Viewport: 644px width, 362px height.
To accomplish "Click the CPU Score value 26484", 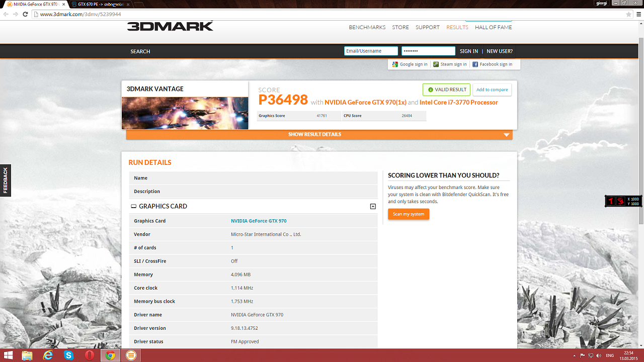I will 407,116.
